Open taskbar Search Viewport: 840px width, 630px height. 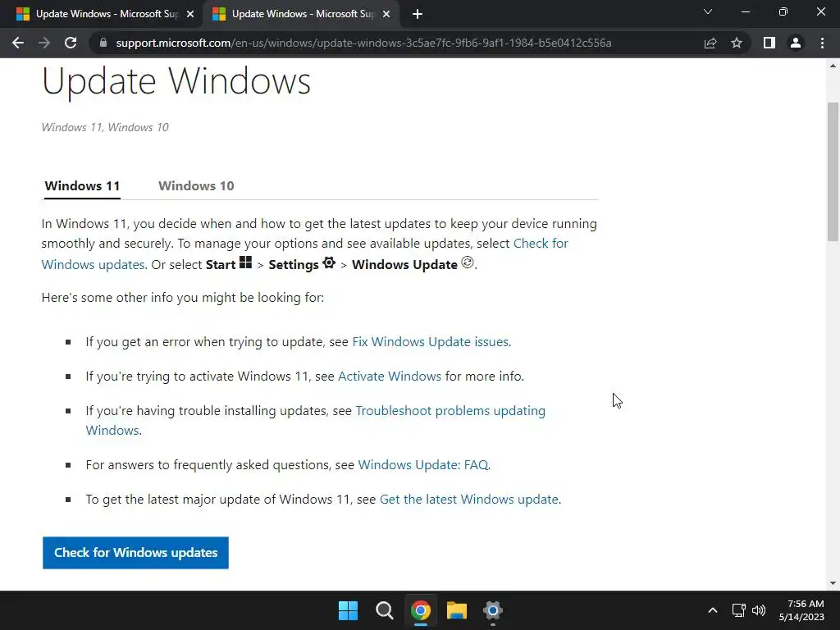[x=384, y=610]
